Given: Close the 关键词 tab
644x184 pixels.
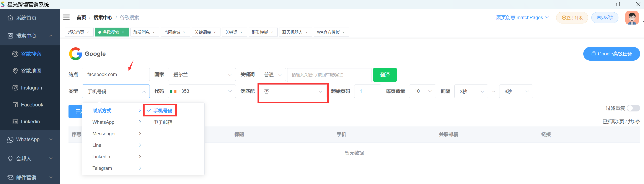Looking at the screenshot, I should (241, 32).
